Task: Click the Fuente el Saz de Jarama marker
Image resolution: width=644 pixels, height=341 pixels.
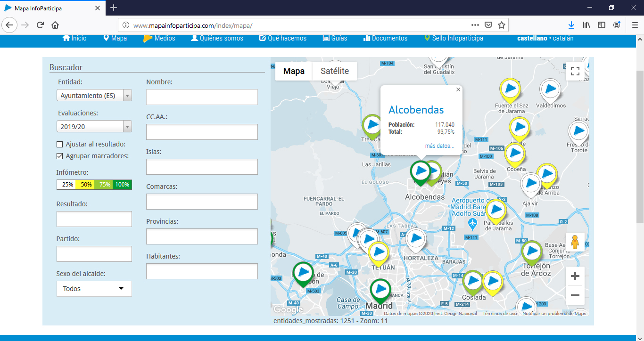Action: click(510, 90)
